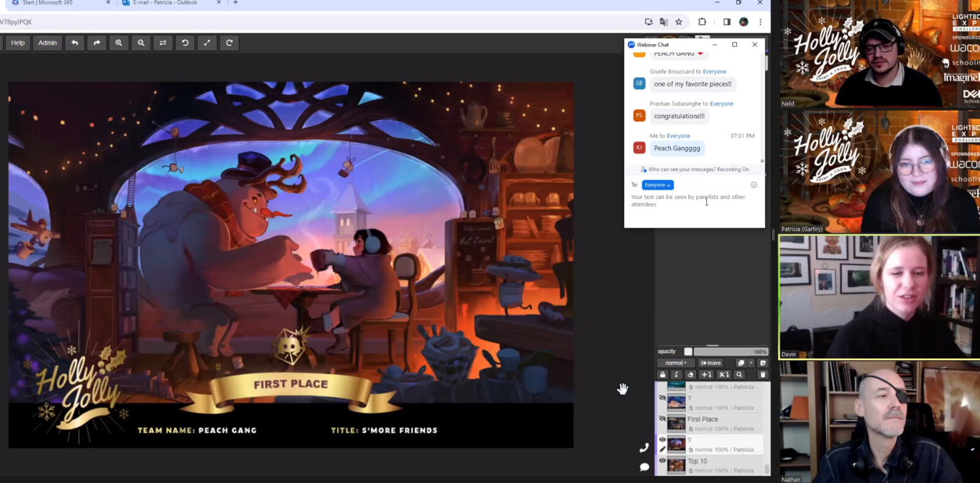The width and height of the screenshot is (980, 483).
Task: Open the emoji picker in Webinar Chat
Action: click(754, 185)
